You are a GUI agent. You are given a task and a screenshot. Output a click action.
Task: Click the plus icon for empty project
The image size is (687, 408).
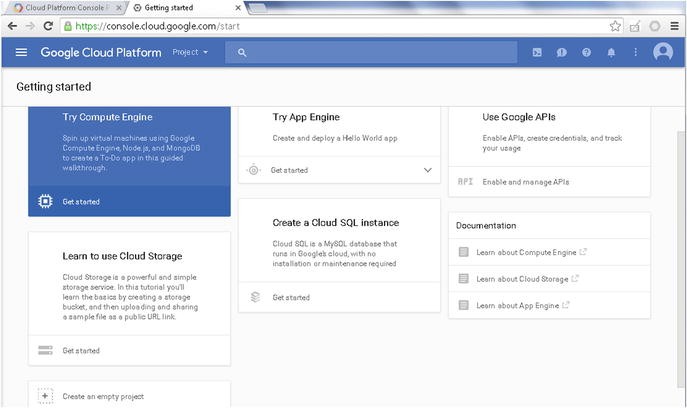pyautogui.click(x=45, y=396)
